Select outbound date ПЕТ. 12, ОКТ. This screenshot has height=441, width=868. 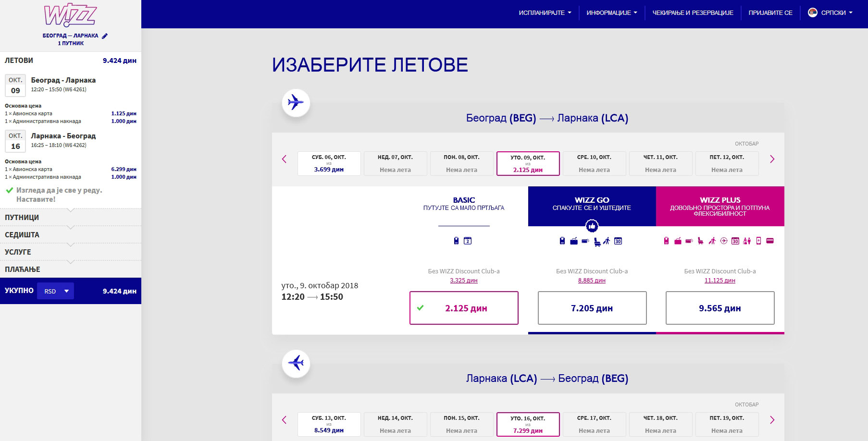[x=727, y=163]
